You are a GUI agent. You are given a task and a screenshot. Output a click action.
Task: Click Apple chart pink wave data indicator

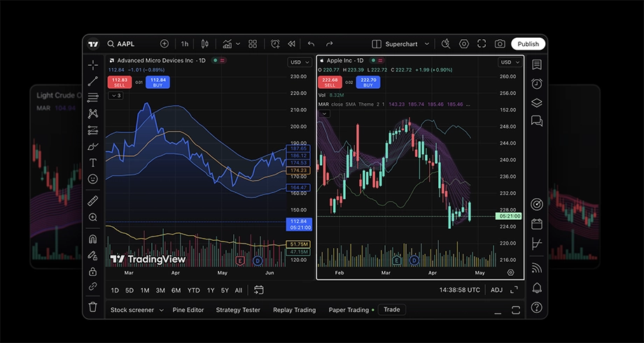tap(380, 60)
